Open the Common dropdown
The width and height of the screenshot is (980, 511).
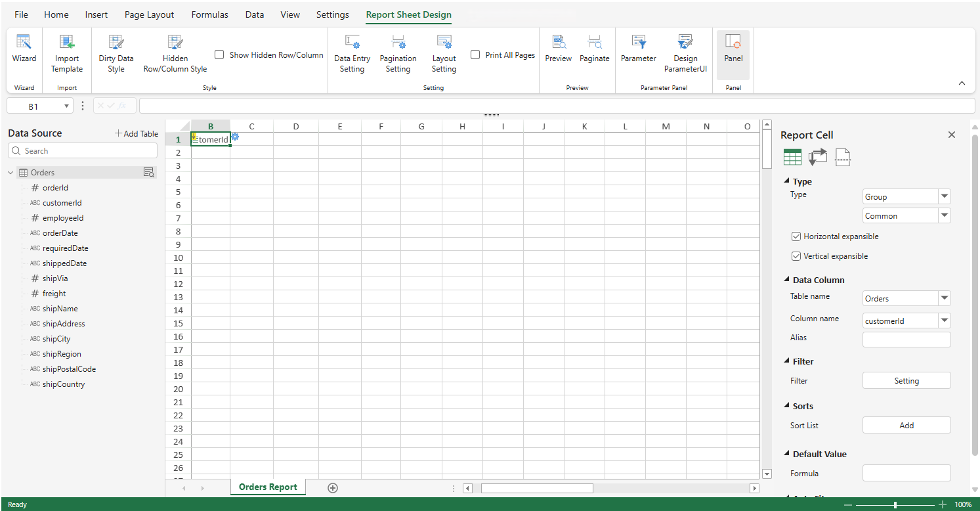[x=945, y=215]
